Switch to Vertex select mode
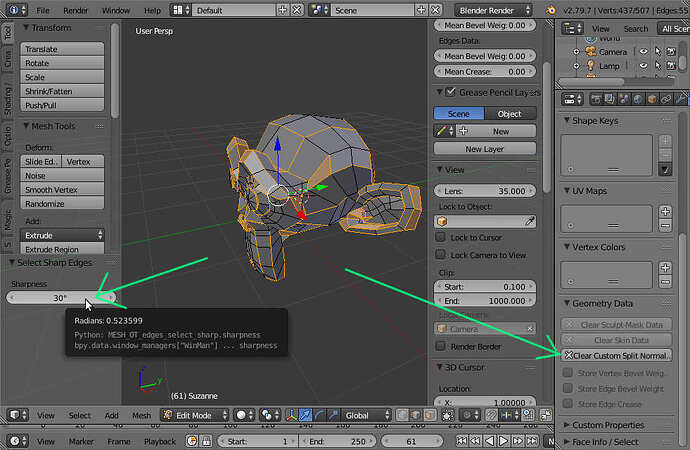690x450 pixels. tap(402, 415)
